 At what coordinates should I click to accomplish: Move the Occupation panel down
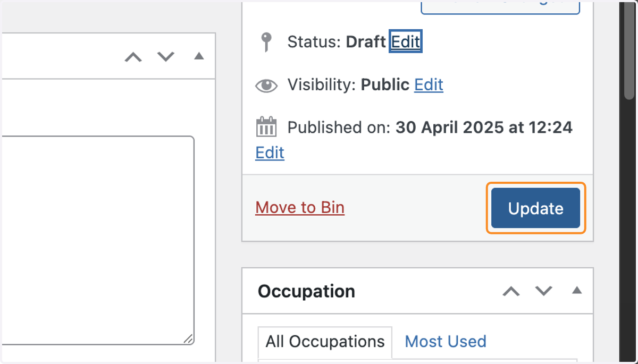tap(543, 291)
